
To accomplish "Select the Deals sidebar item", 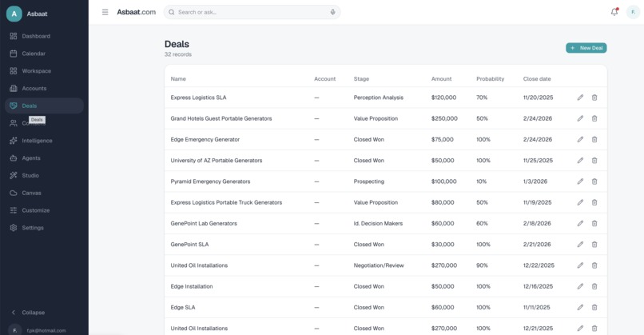I will click(44, 106).
